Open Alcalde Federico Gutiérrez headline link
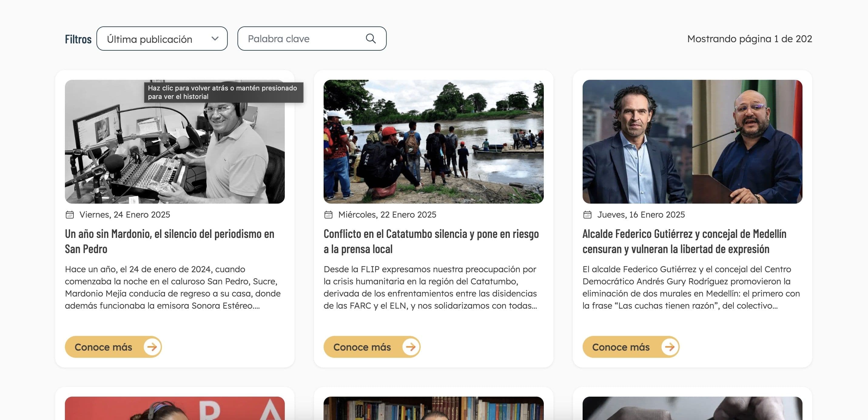 [x=684, y=241]
